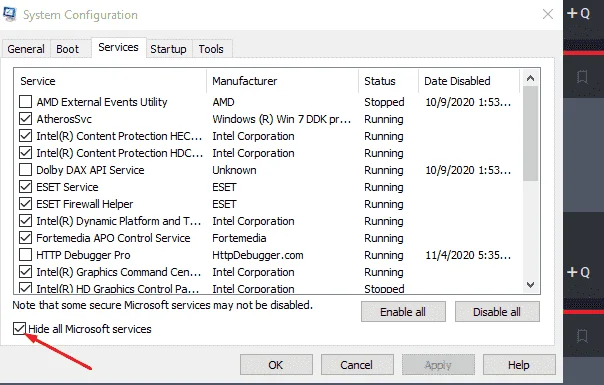Click the upper +Q icon in background window
Screen dimensions: 604x385
tap(578, 13)
